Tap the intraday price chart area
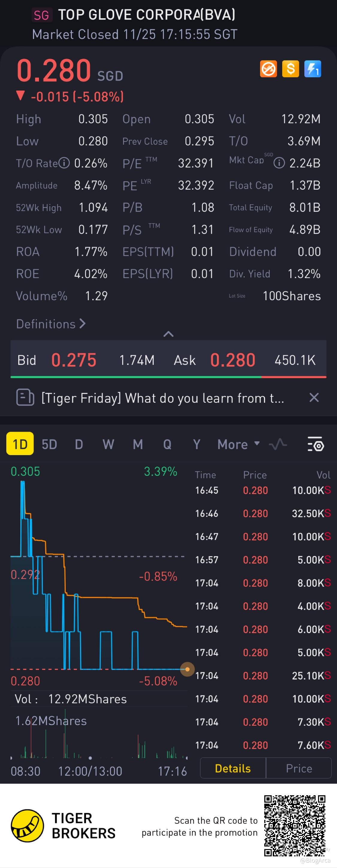Screen dimensions: 337x868 tap(99, 576)
